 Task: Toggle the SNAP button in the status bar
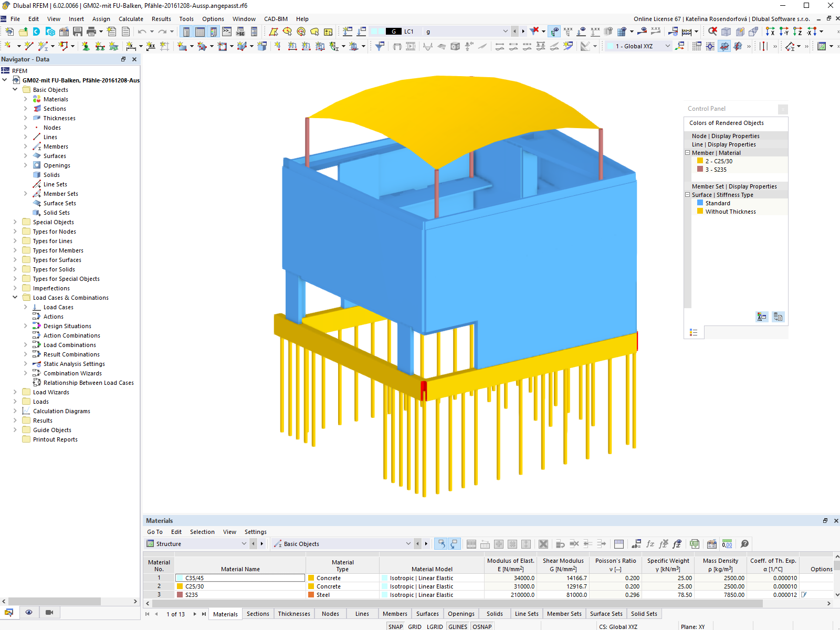[x=395, y=626]
